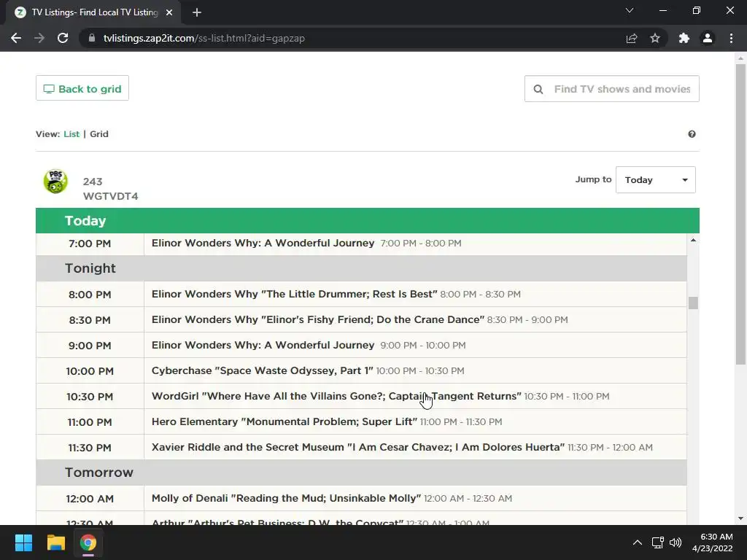The image size is (747, 560).
Task: Open the 7:00 PM Elinor Wonders Why: A Wonderful Journey listing
Action: point(263,243)
